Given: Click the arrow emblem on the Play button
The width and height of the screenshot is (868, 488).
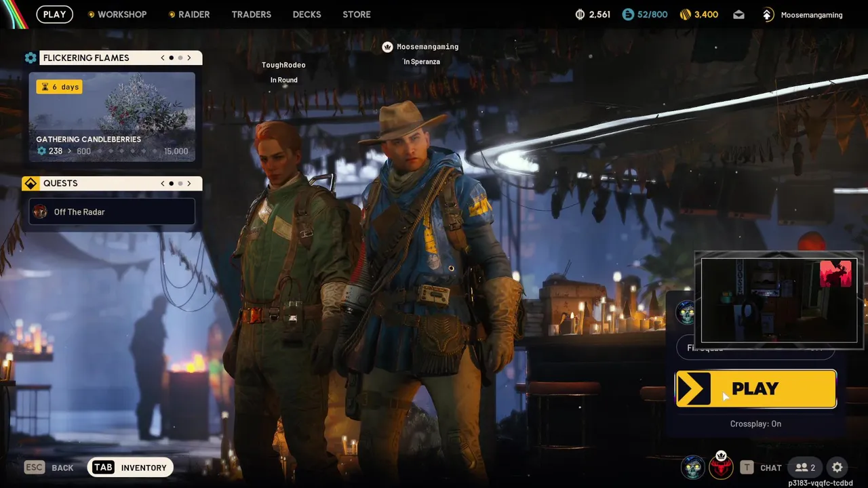Looking at the screenshot, I should 694,388.
